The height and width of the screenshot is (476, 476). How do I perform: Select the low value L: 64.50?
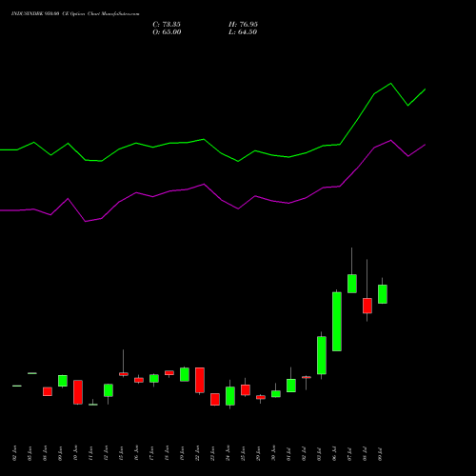coord(243,32)
